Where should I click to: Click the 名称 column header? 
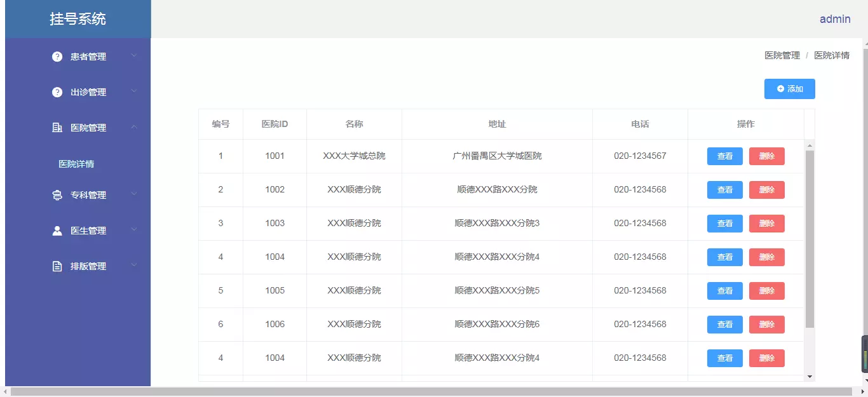click(x=354, y=124)
